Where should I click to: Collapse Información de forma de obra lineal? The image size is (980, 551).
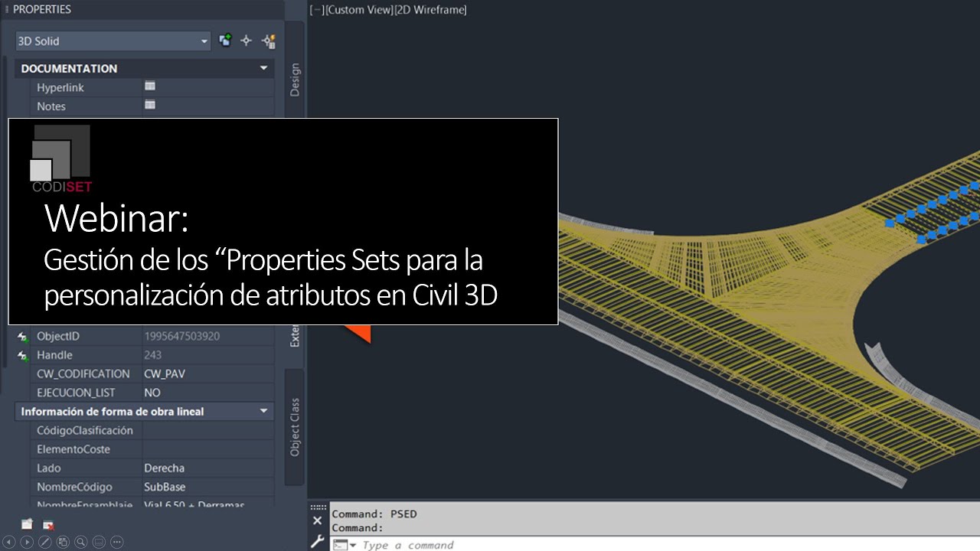point(264,411)
